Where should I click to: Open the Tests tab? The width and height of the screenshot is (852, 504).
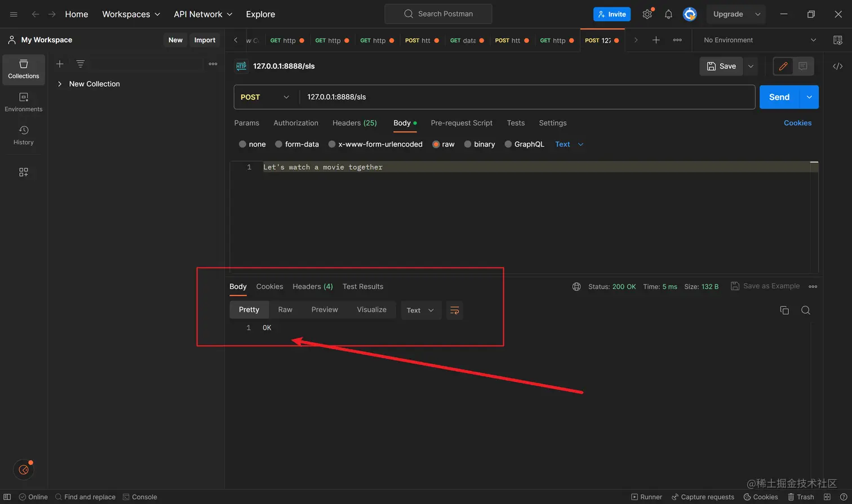pyautogui.click(x=516, y=123)
